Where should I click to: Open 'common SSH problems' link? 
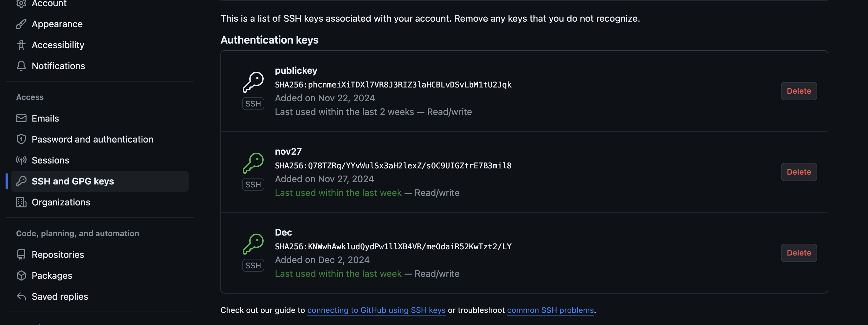(x=550, y=310)
